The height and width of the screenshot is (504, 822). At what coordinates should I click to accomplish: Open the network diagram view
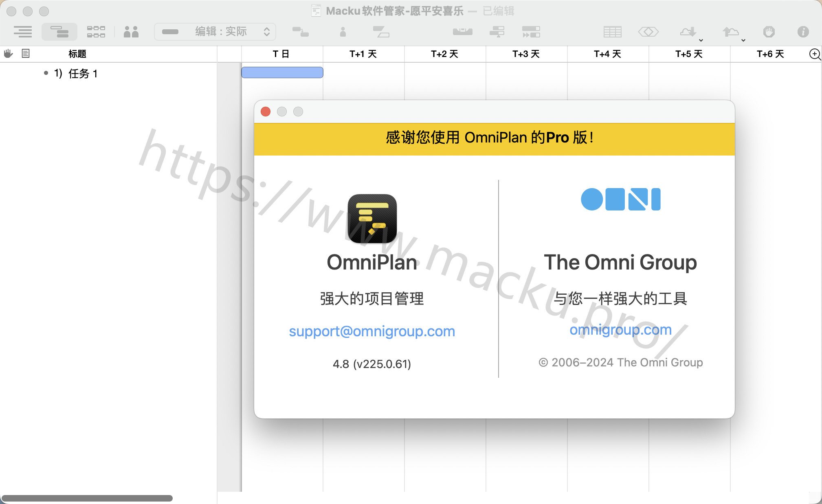[x=96, y=32]
